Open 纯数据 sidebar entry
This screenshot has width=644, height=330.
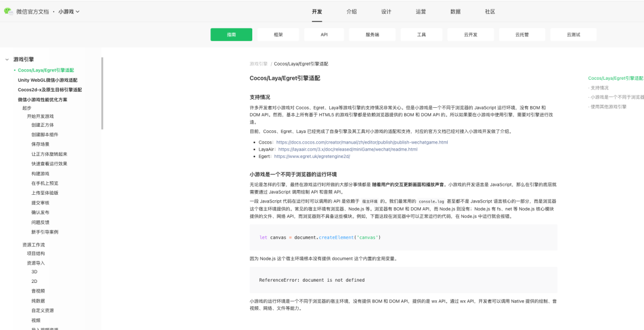pos(38,301)
